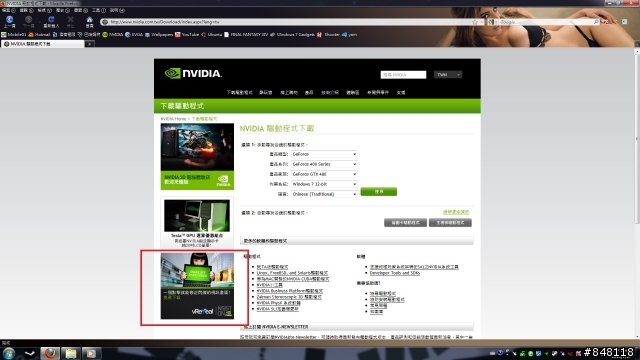Open the TWN region dropdown
Image resolution: width=640 pixels, height=360 pixels.
tap(448, 75)
